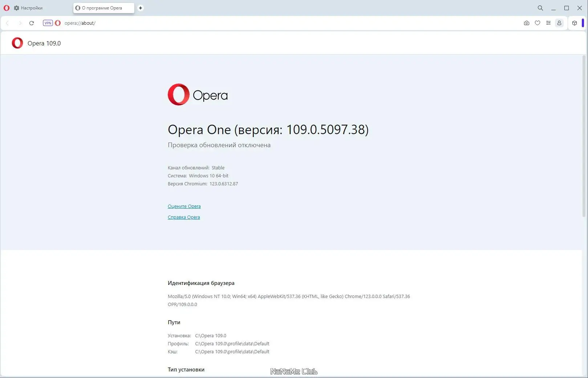Select the О программе Opera tab
The height and width of the screenshot is (378, 588).
[x=104, y=8]
